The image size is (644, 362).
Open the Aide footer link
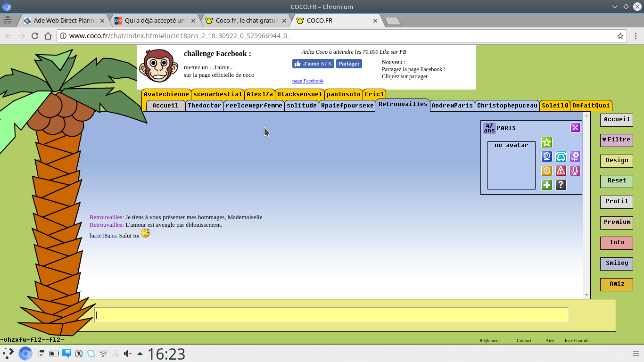tap(550, 340)
